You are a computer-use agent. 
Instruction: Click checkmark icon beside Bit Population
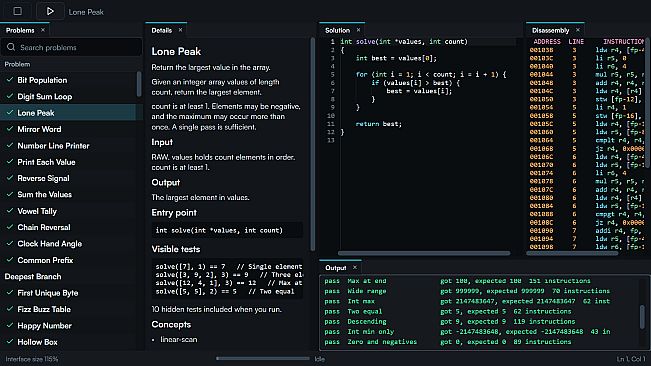coord(10,80)
